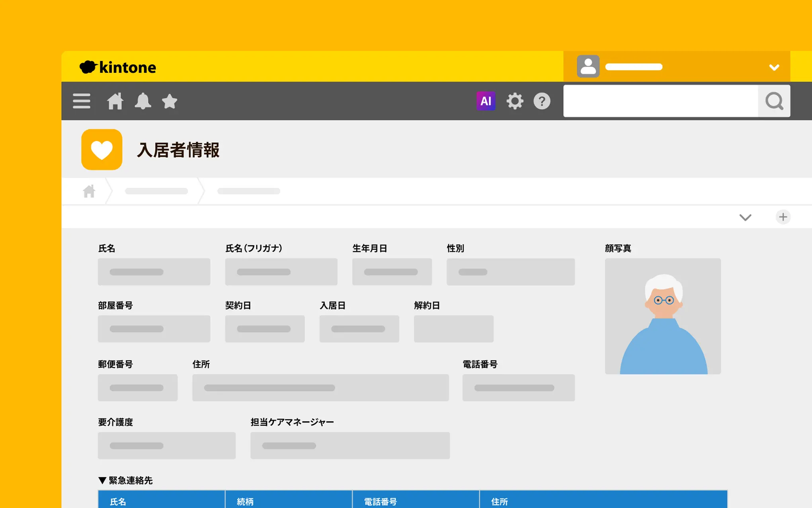Click the search input field
This screenshot has height=508, width=812.
point(661,101)
